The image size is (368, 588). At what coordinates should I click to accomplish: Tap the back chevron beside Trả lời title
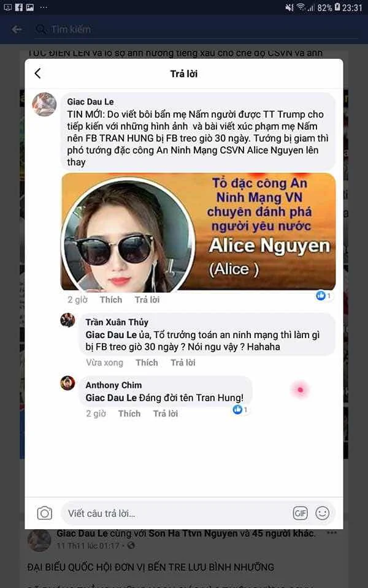coord(37,73)
